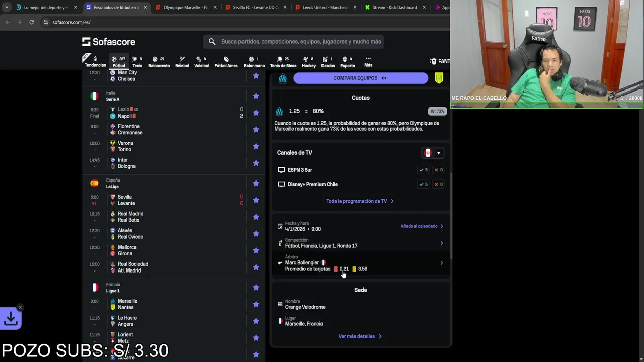Image resolution: width=644 pixels, height=362 pixels.
Task: Expand the Ligue 1 Ronda 17 competition row
Action: coord(360,243)
